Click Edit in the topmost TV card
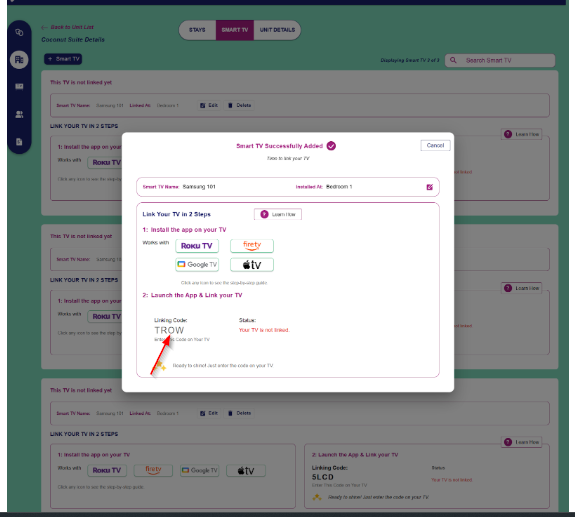 coord(209,105)
